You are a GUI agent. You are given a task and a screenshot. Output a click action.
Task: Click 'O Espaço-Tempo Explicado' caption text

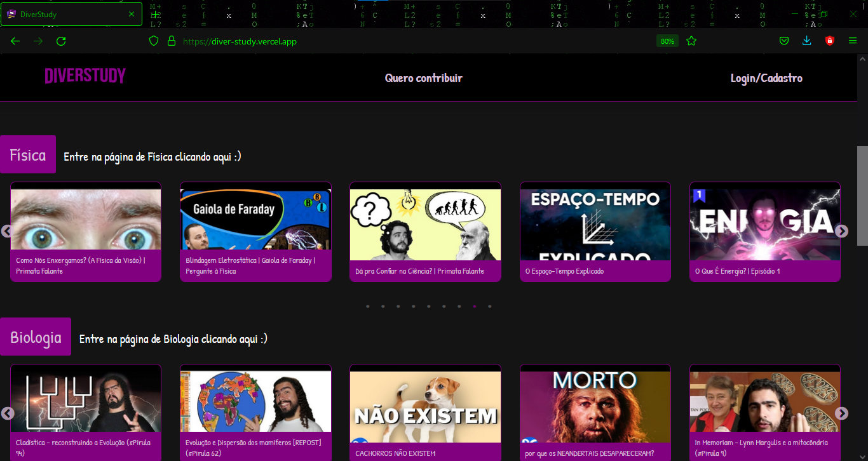pyautogui.click(x=564, y=271)
